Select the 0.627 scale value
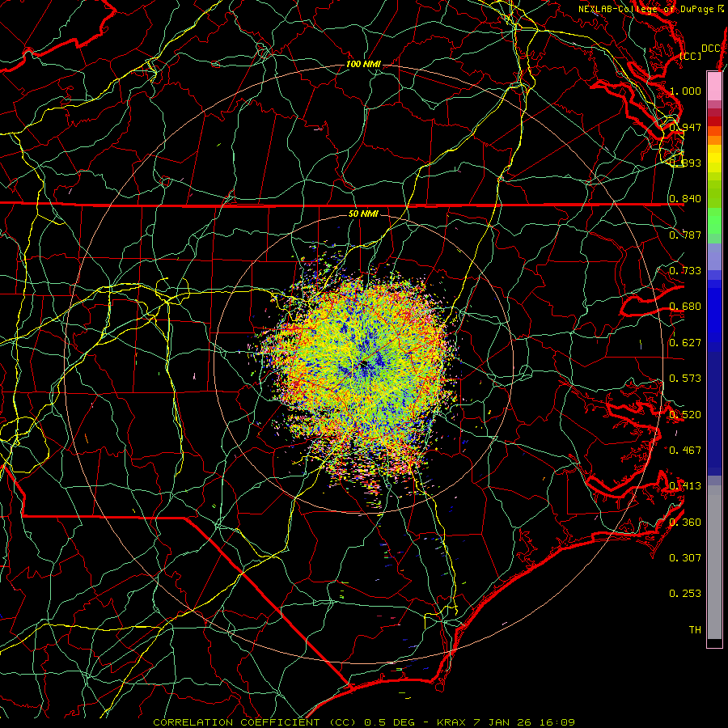The image size is (728, 728). [685, 343]
